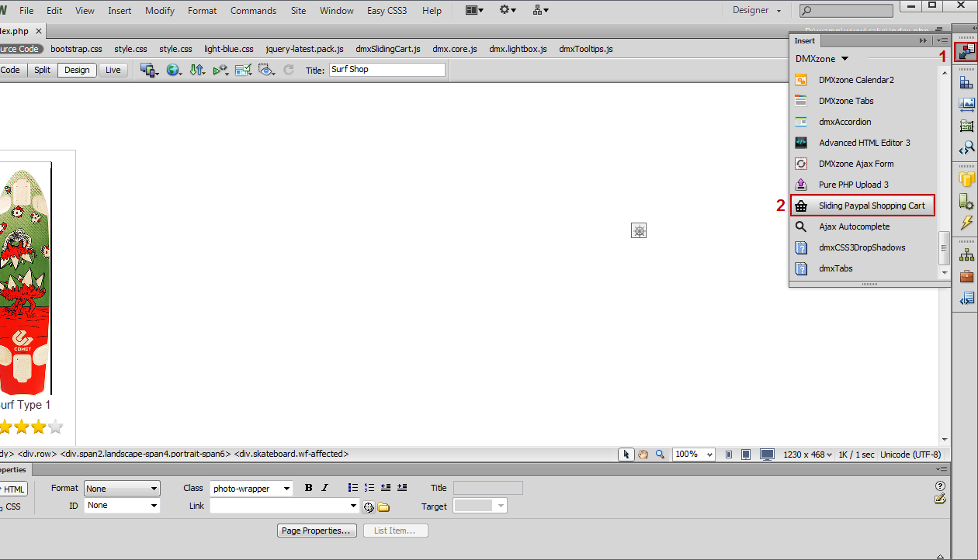The image size is (978, 560).
Task: Click the Text Indent icon
Action: 402,488
